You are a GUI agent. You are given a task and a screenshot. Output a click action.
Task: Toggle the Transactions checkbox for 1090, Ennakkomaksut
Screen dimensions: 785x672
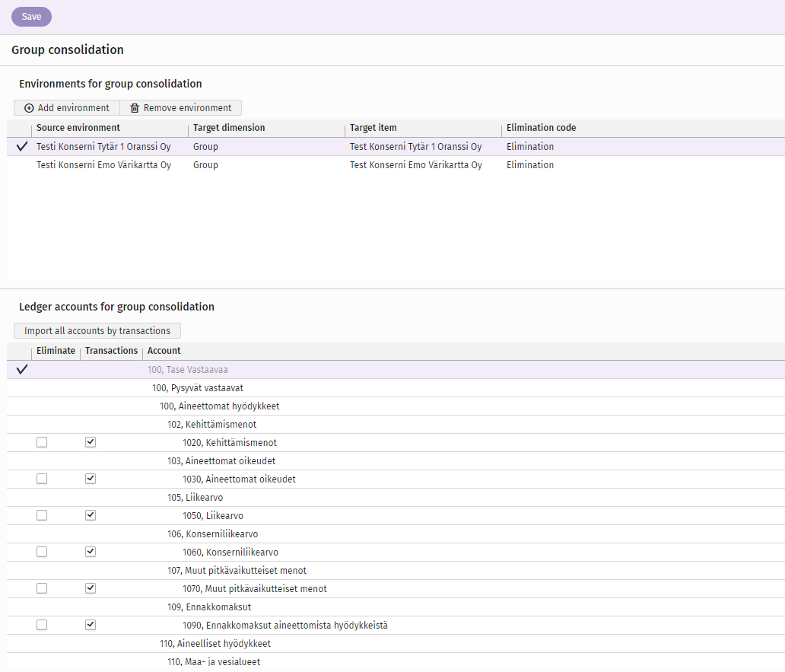tap(91, 625)
